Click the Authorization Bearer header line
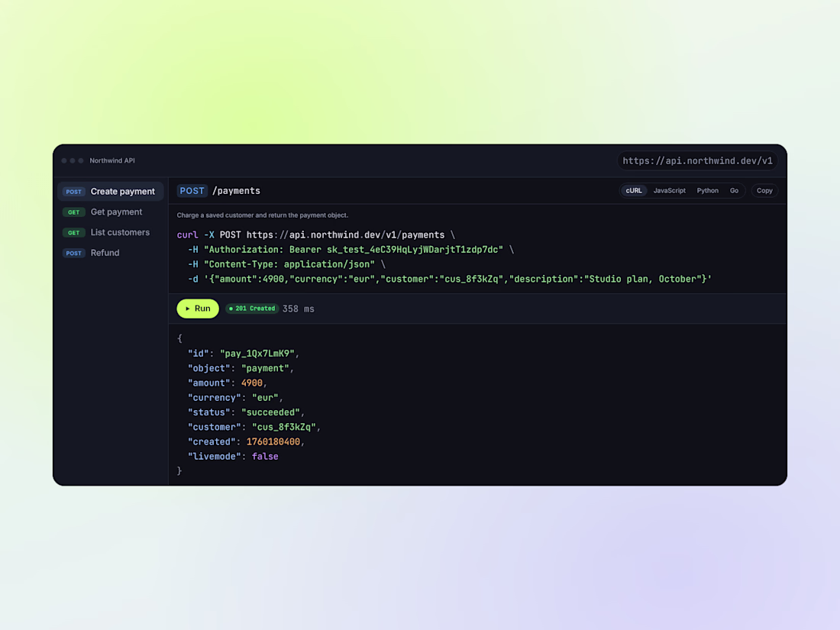The width and height of the screenshot is (840, 630). pyautogui.click(x=351, y=250)
